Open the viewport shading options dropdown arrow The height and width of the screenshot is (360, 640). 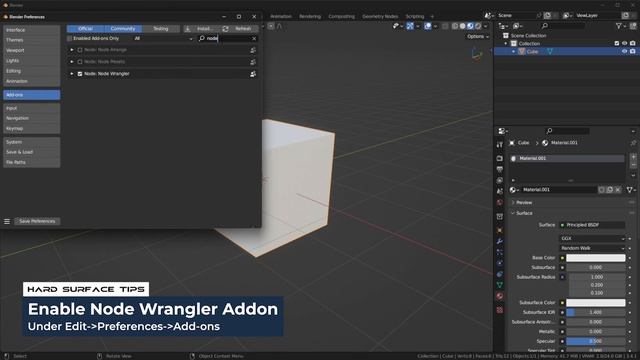tap(486, 26)
